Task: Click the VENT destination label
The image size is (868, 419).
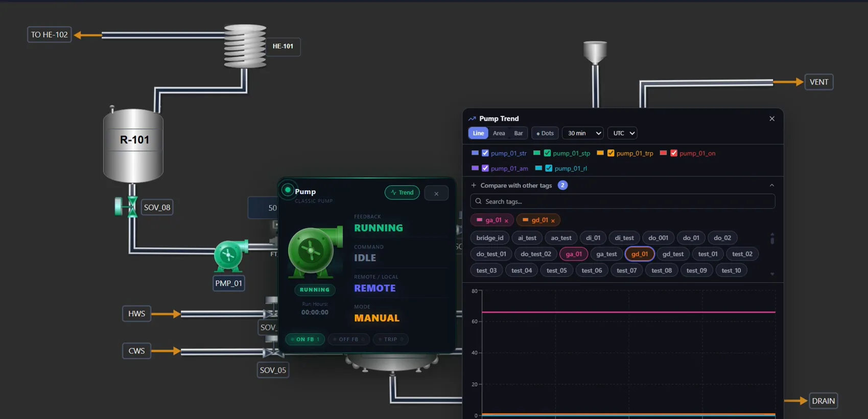Action: click(819, 82)
